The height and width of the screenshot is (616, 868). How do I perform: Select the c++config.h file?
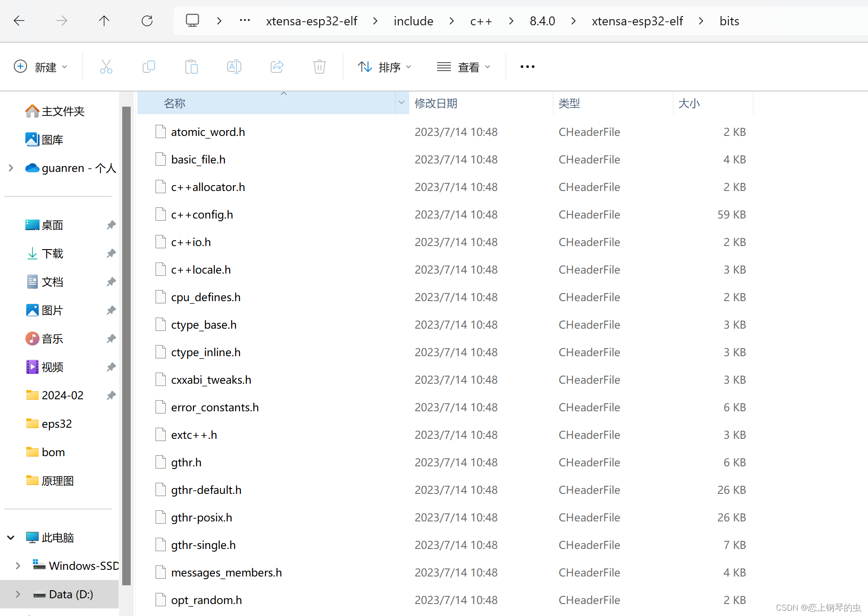tap(202, 215)
